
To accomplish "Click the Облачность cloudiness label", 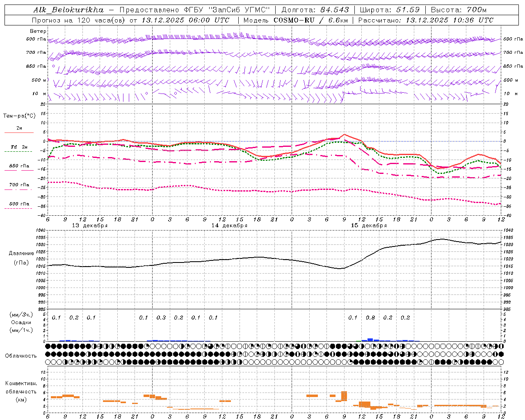I will pos(21,356).
